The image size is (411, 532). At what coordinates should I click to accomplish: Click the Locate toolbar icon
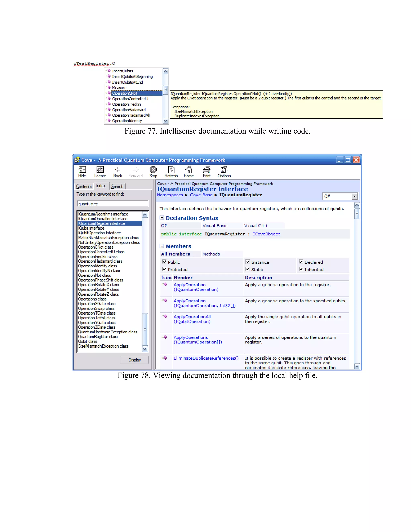(x=100, y=172)
